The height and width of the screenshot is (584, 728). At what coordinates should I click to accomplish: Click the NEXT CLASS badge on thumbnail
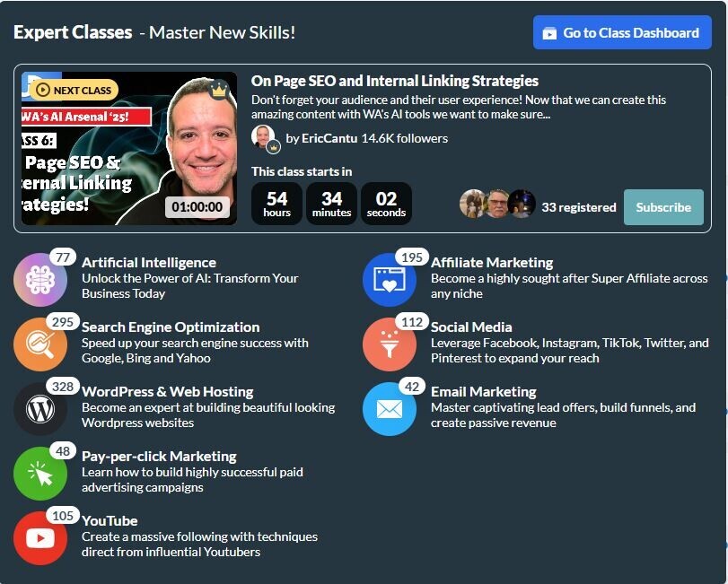tap(74, 90)
